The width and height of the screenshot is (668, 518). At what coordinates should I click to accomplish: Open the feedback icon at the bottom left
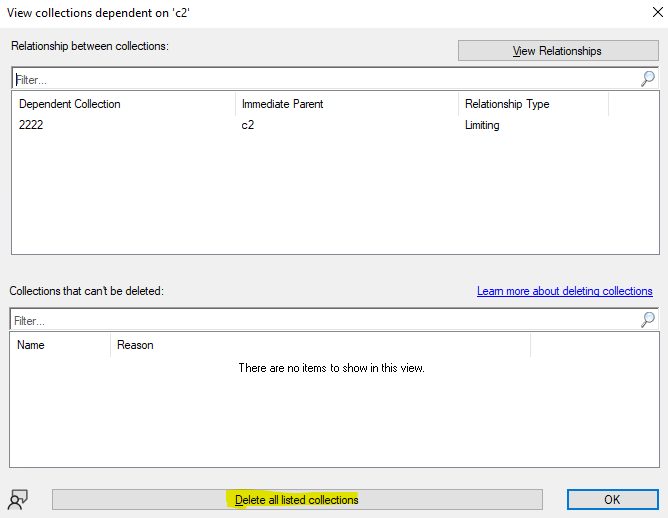[x=18, y=499]
